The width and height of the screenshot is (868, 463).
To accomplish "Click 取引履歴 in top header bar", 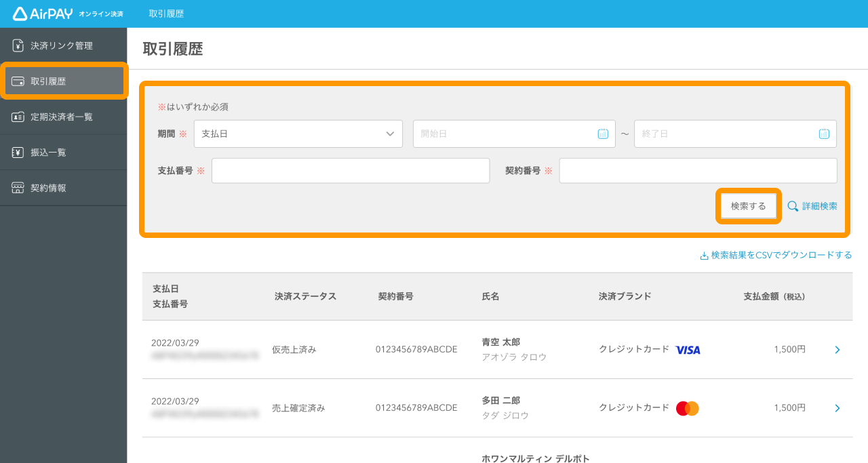I will tap(166, 14).
